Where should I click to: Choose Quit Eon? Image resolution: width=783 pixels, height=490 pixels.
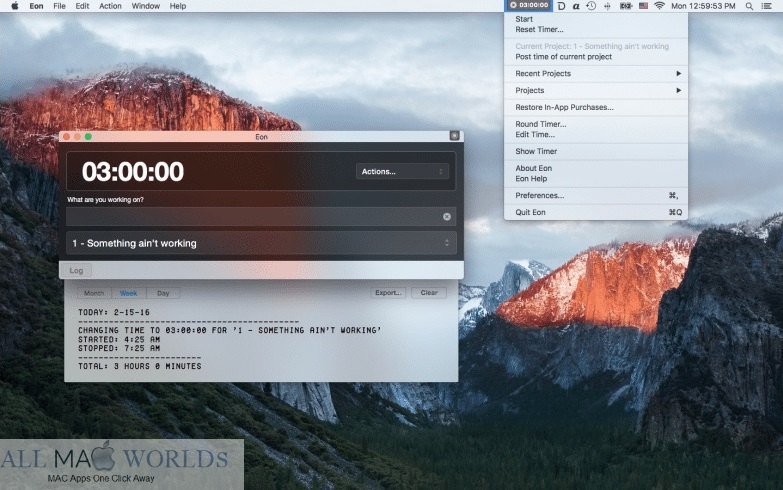530,212
